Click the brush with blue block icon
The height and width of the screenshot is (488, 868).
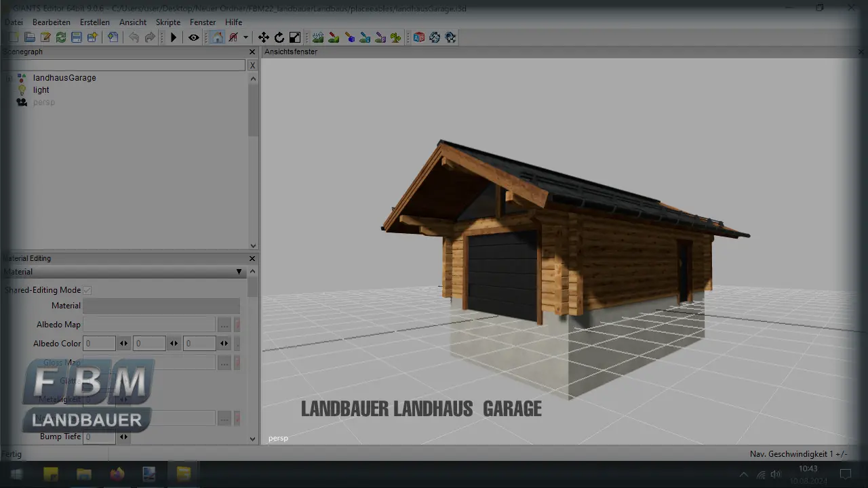click(349, 37)
